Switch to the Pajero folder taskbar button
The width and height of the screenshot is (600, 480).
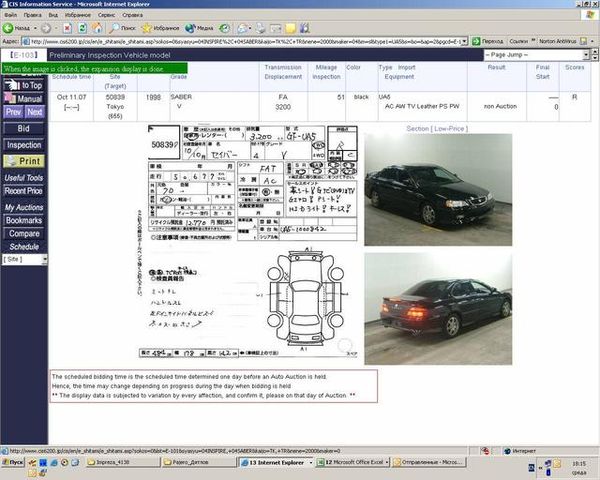pos(198,462)
